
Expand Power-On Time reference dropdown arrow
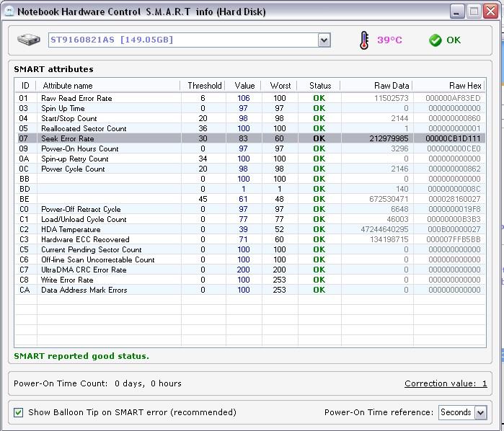[x=480, y=412]
